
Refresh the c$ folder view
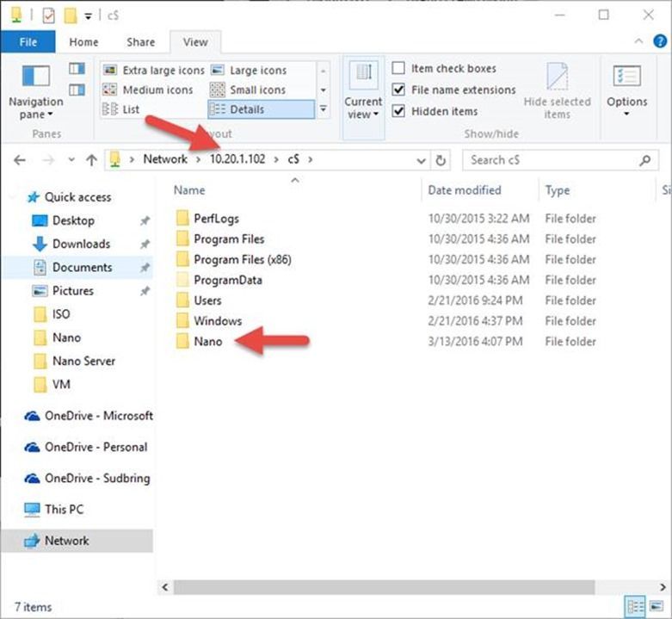click(441, 160)
